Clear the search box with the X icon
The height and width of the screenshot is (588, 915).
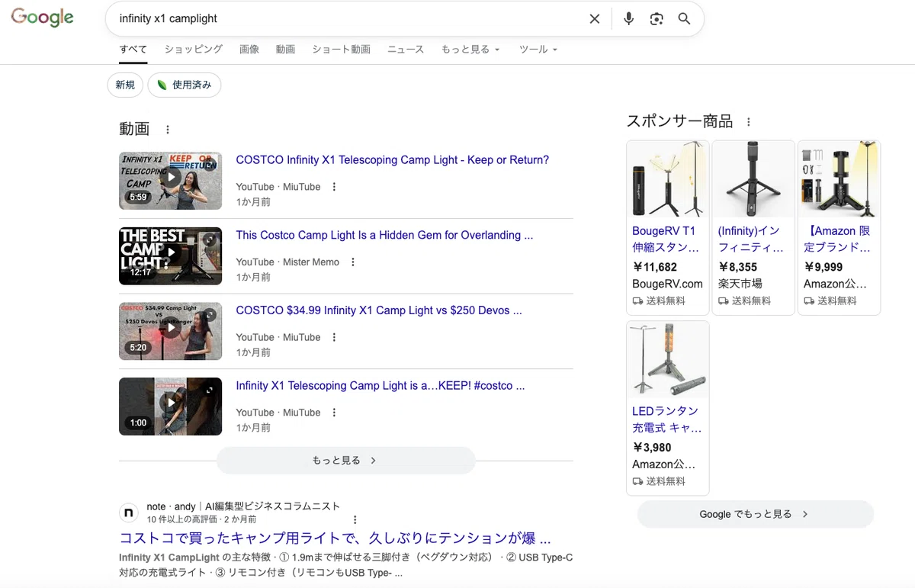click(595, 19)
